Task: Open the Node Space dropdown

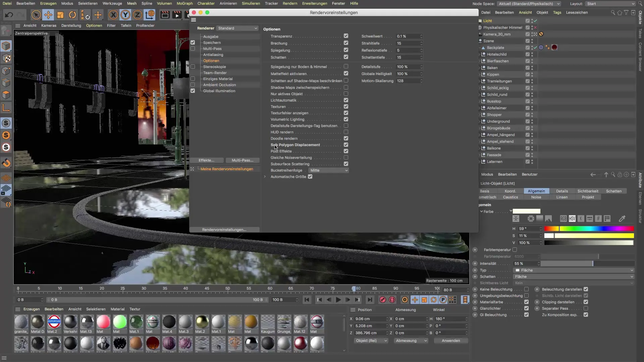Action: click(529, 4)
